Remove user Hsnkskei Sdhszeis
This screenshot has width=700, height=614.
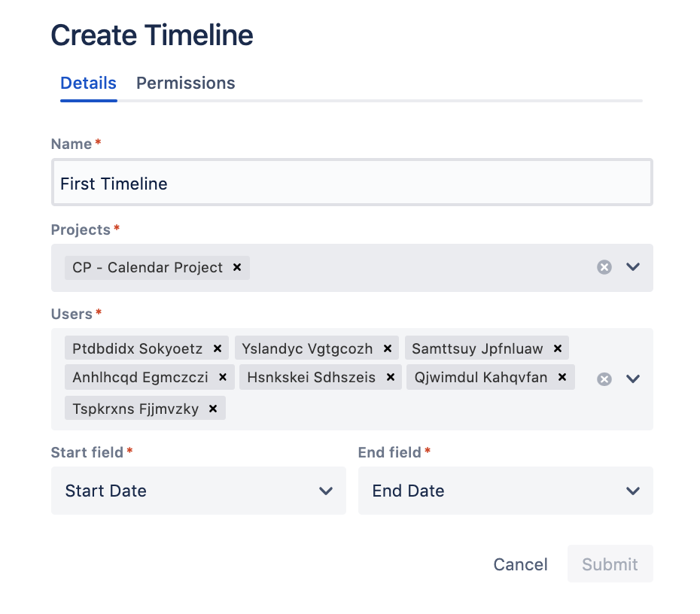[x=390, y=378]
